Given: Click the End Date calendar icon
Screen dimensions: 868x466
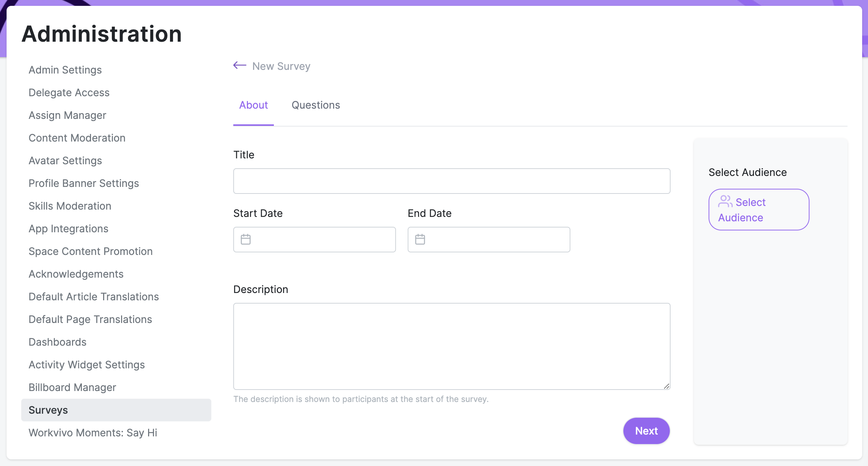Looking at the screenshot, I should pyautogui.click(x=420, y=240).
